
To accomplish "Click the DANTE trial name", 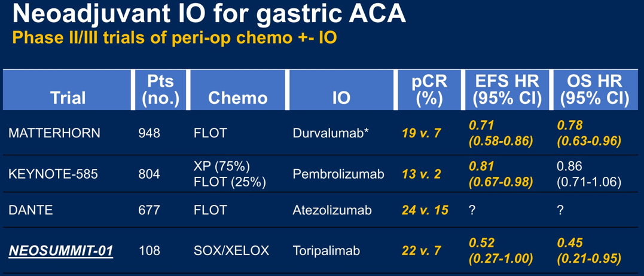I will coord(30,210).
